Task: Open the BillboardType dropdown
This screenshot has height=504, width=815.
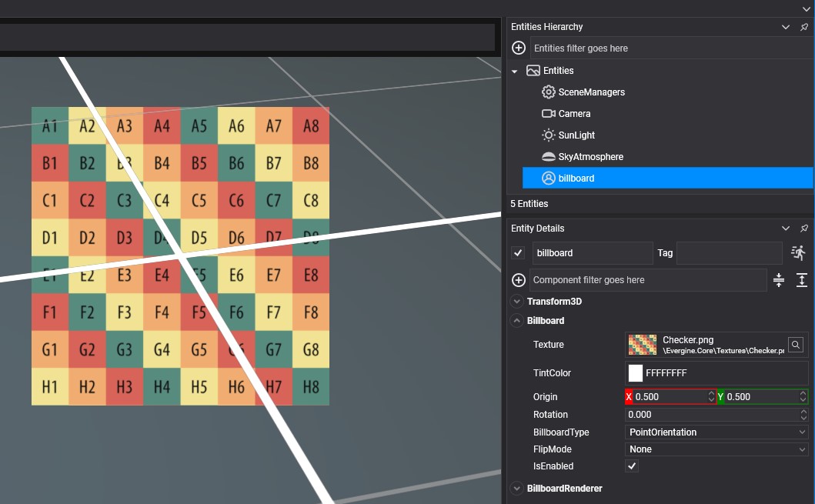Action: [x=716, y=432]
